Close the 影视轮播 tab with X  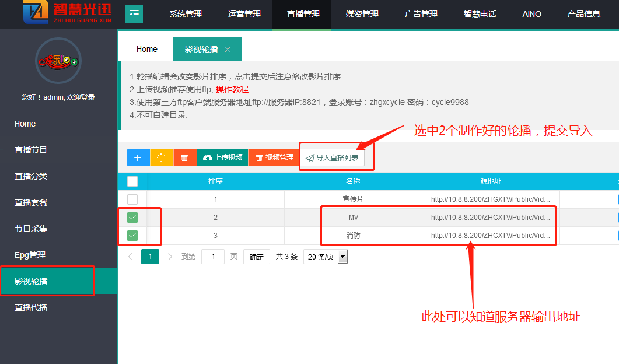click(228, 50)
